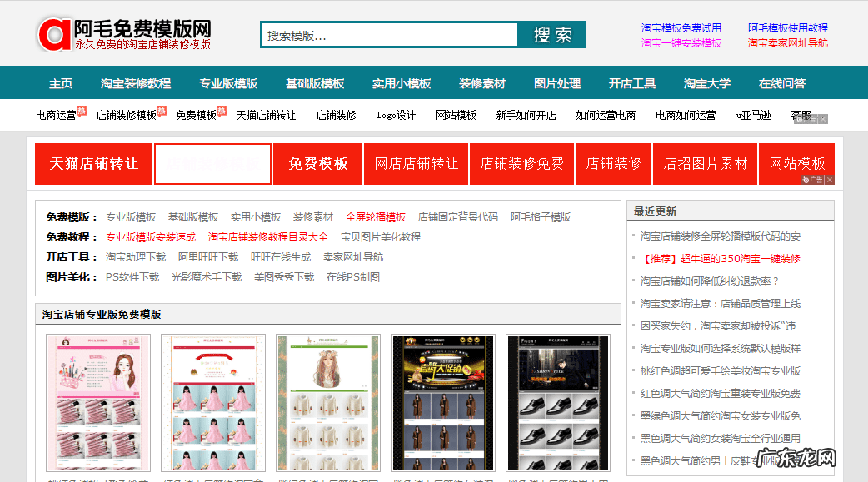This screenshot has width=868, height=482.
Task: Open the 主页 navigation menu item
Action: tap(58, 82)
